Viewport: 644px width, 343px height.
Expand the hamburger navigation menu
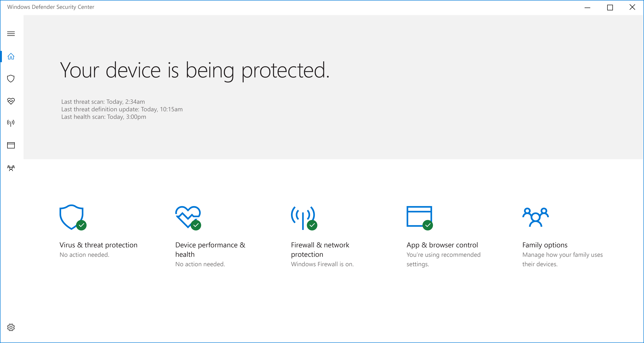(x=11, y=34)
